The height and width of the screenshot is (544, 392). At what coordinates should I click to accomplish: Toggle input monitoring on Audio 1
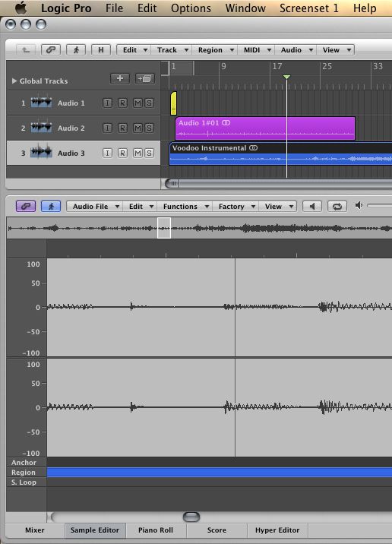[x=107, y=103]
